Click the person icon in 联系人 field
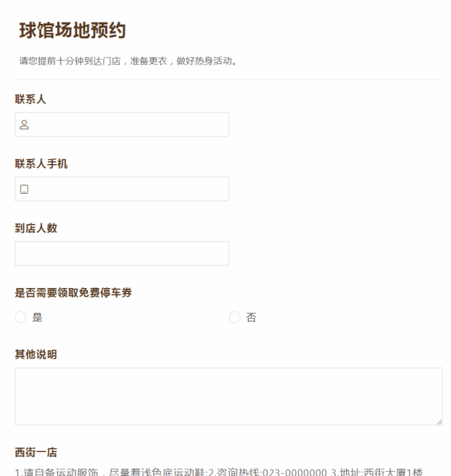This screenshot has width=451, height=476. 24,125
